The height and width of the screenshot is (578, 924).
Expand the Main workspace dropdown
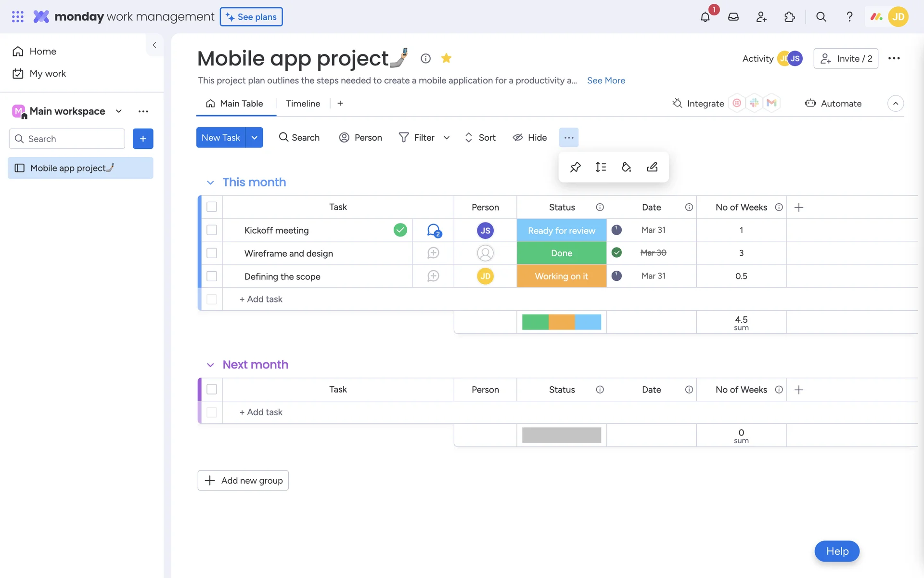118,111
